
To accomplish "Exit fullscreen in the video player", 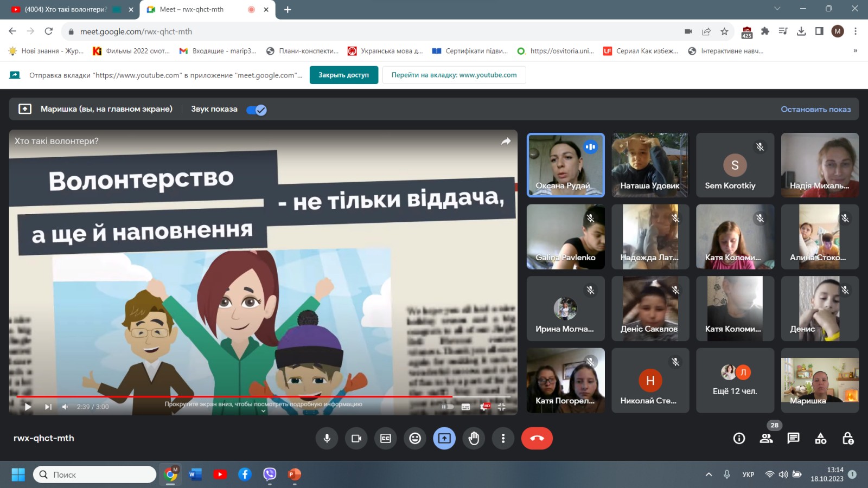I will point(501,407).
